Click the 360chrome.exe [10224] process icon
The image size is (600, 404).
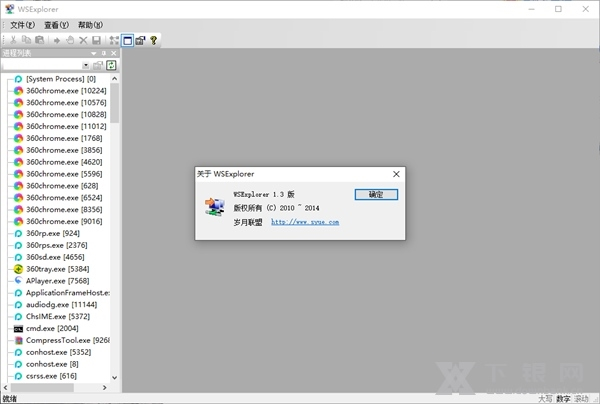[x=18, y=91]
